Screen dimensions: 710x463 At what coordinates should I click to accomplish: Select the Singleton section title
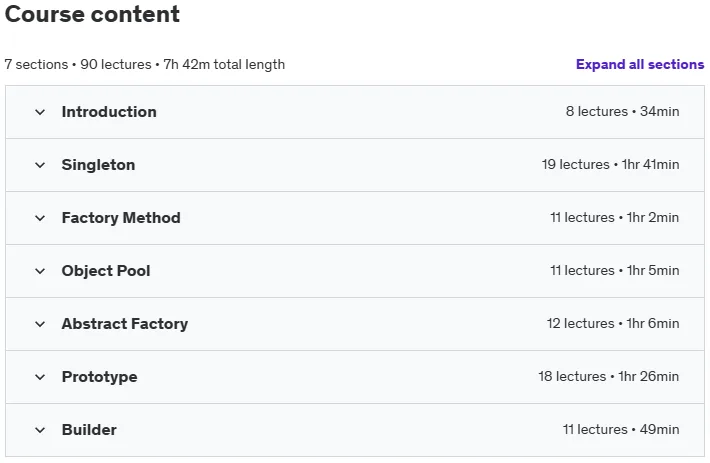point(98,165)
